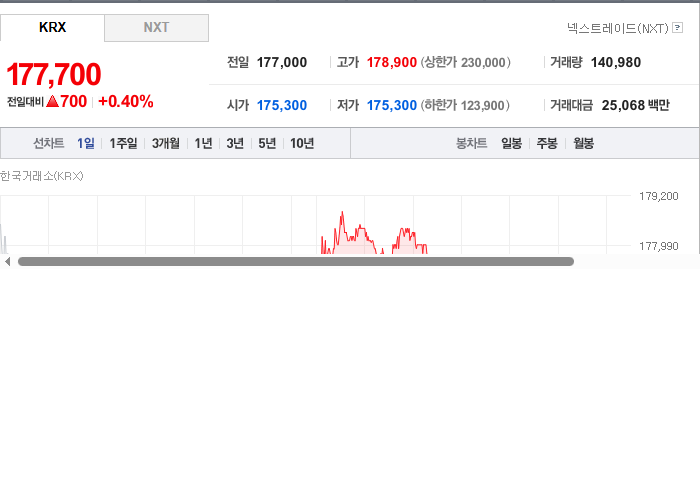700x490 pixels.
Task: Select the 5년 line chart period
Action: (267, 143)
